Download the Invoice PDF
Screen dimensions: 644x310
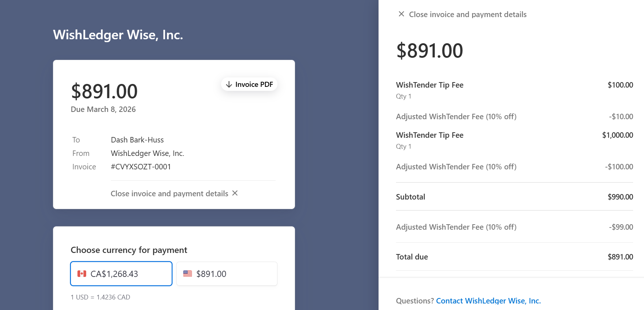pyautogui.click(x=249, y=84)
